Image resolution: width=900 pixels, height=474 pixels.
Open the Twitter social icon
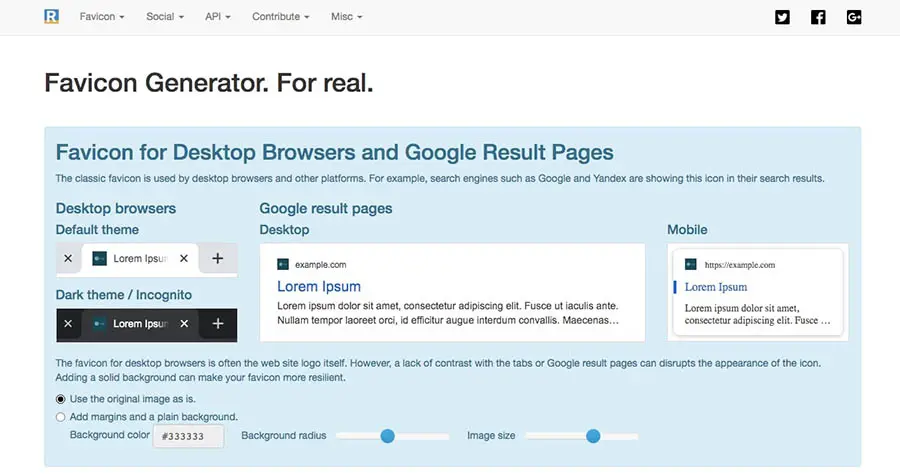click(x=782, y=17)
